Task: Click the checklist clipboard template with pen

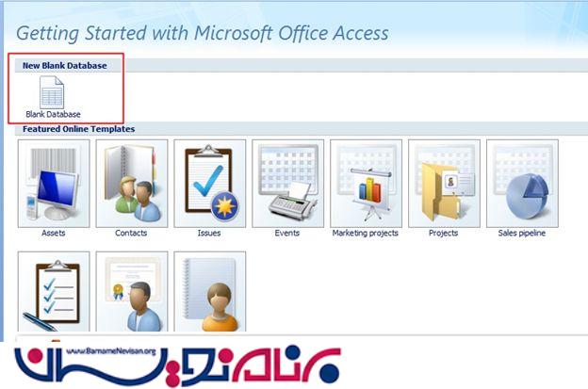Action: coord(54,292)
